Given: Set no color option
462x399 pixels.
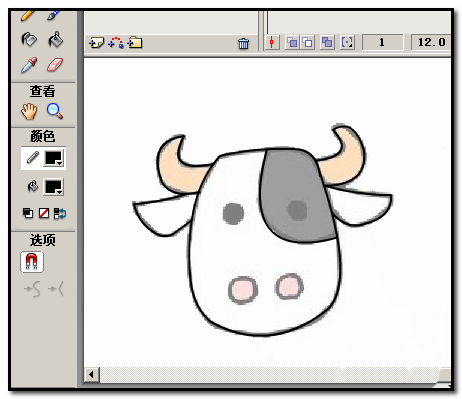Looking at the screenshot, I should [x=44, y=213].
